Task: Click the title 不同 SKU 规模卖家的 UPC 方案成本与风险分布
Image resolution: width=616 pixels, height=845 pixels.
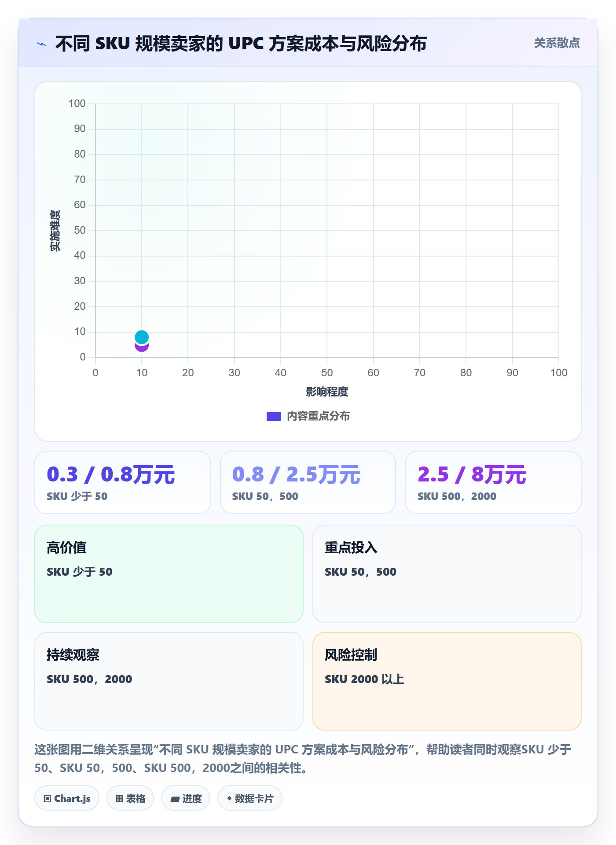Action: click(x=241, y=44)
